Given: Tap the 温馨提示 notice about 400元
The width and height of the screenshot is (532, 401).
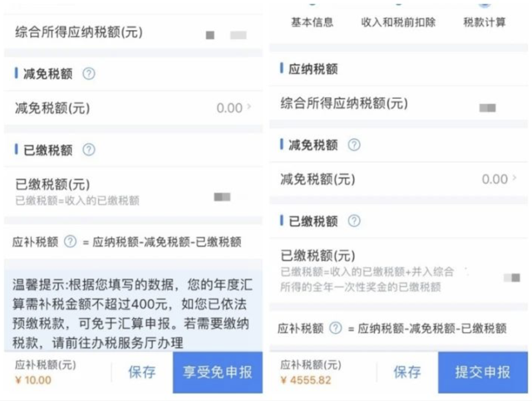Looking at the screenshot, I should coord(133,313).
